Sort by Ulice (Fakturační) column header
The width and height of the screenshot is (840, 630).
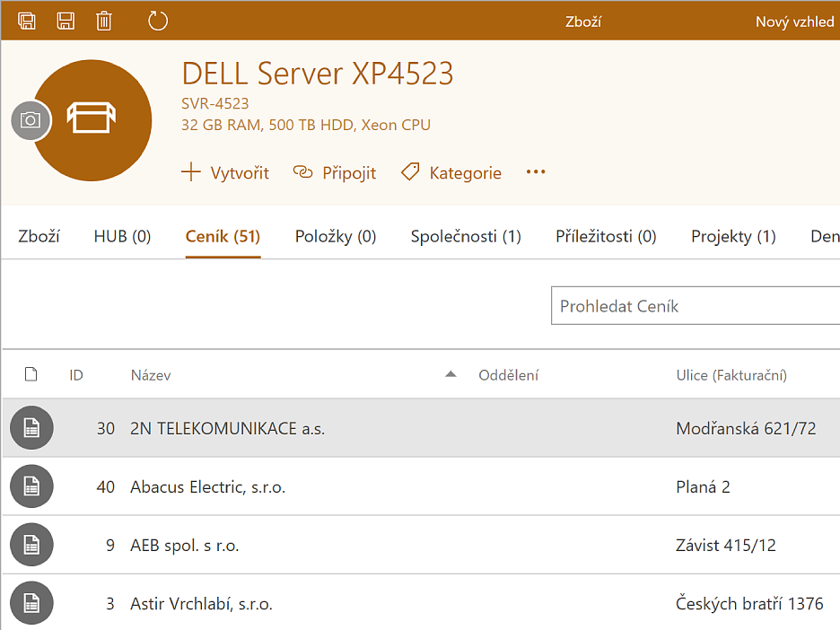point(731,375)
